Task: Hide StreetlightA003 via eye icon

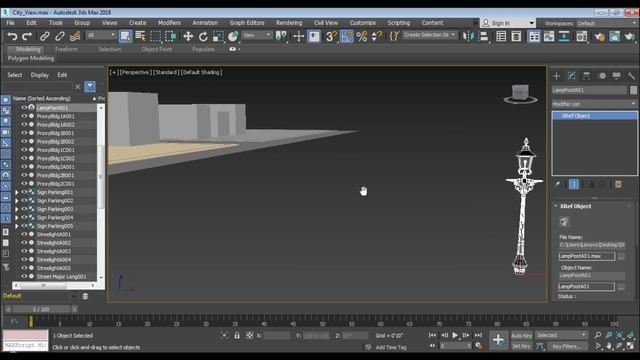Action: coord(24,251)
